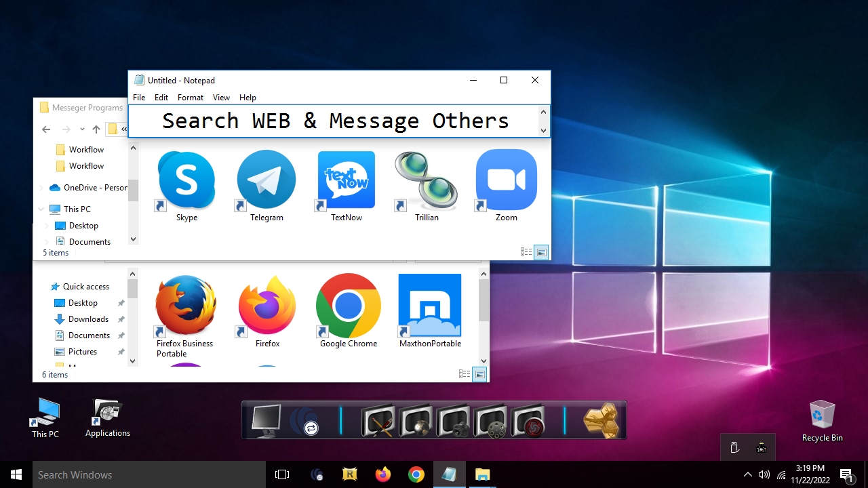
Task: Expand OneDrive - Personal tree node
Action: pos(41,188)
